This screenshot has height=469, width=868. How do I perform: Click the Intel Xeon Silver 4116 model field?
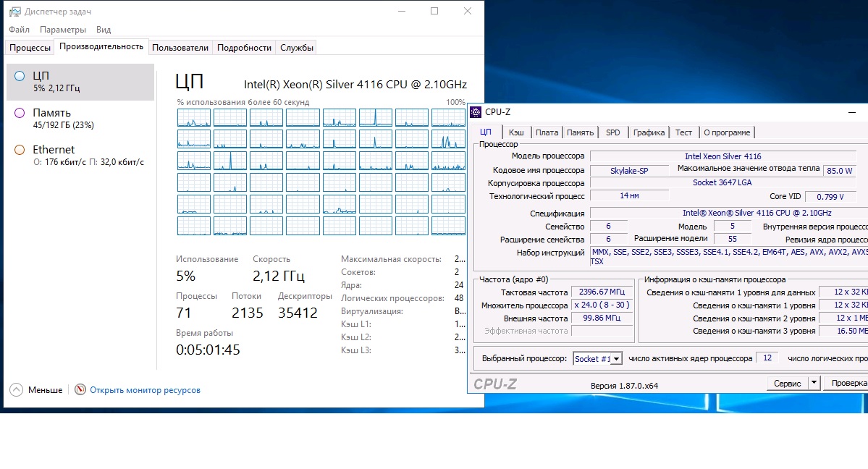[723, 157]
